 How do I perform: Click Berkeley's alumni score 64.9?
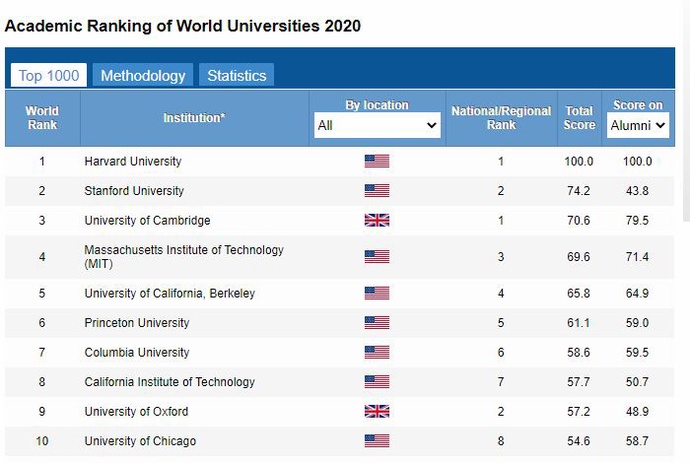pos(637,294)
